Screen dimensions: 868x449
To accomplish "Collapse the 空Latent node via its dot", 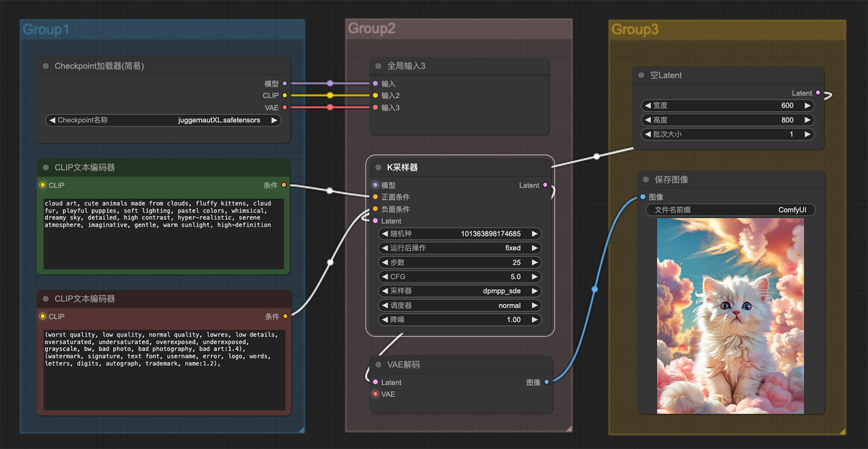I will coord(641,75).
